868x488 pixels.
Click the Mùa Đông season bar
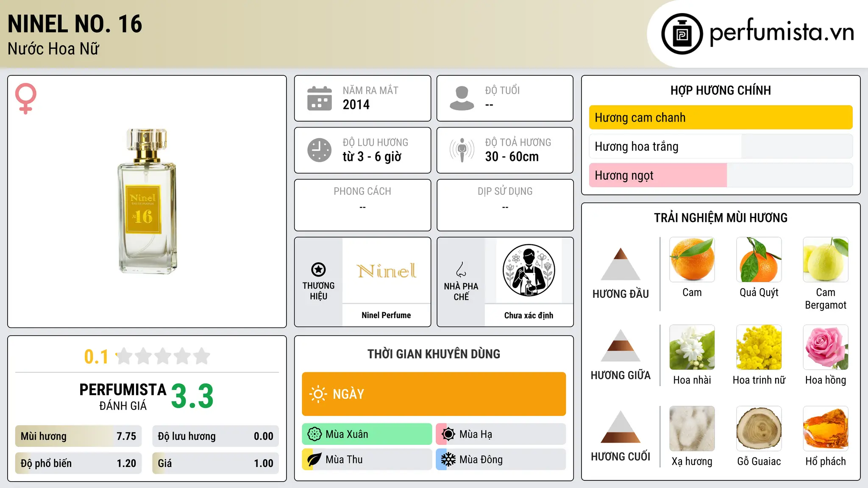501,460
